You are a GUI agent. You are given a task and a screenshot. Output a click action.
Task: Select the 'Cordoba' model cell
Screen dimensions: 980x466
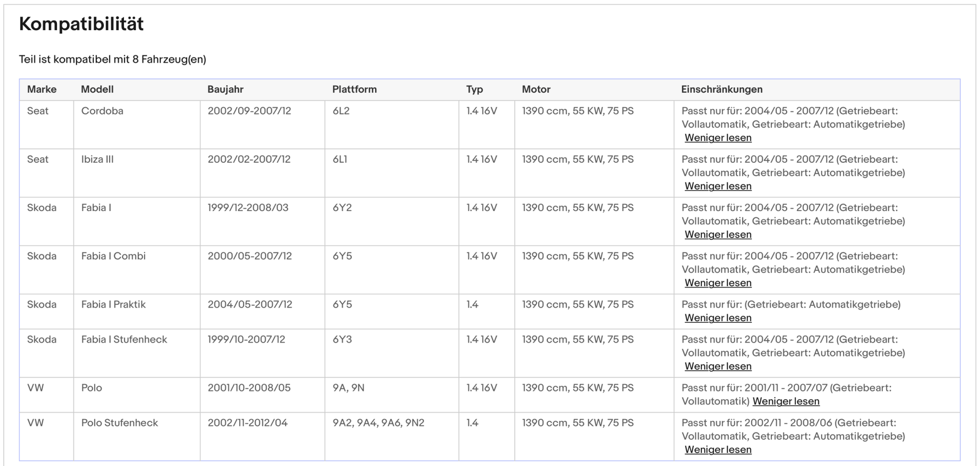click(x=102, y=111)
